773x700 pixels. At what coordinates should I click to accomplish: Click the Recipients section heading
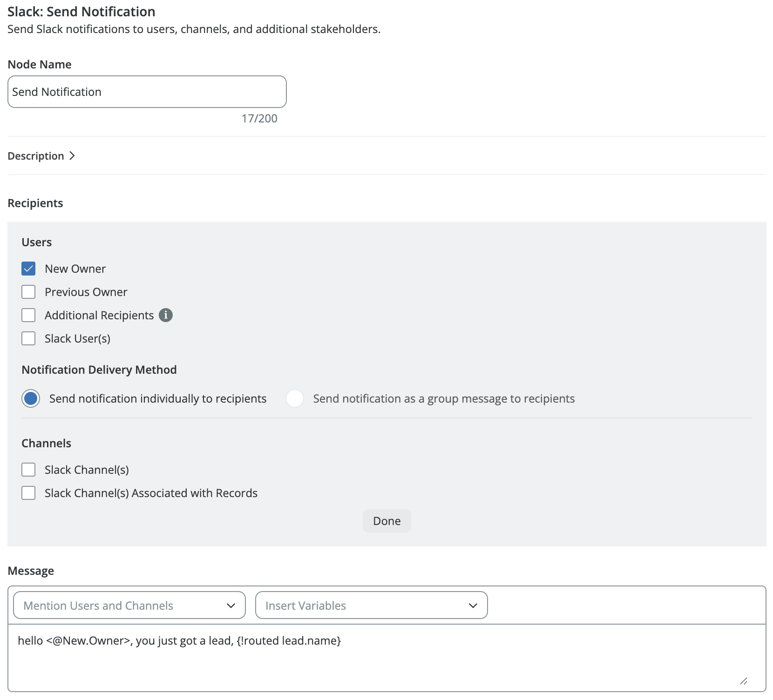pos(35,203)
